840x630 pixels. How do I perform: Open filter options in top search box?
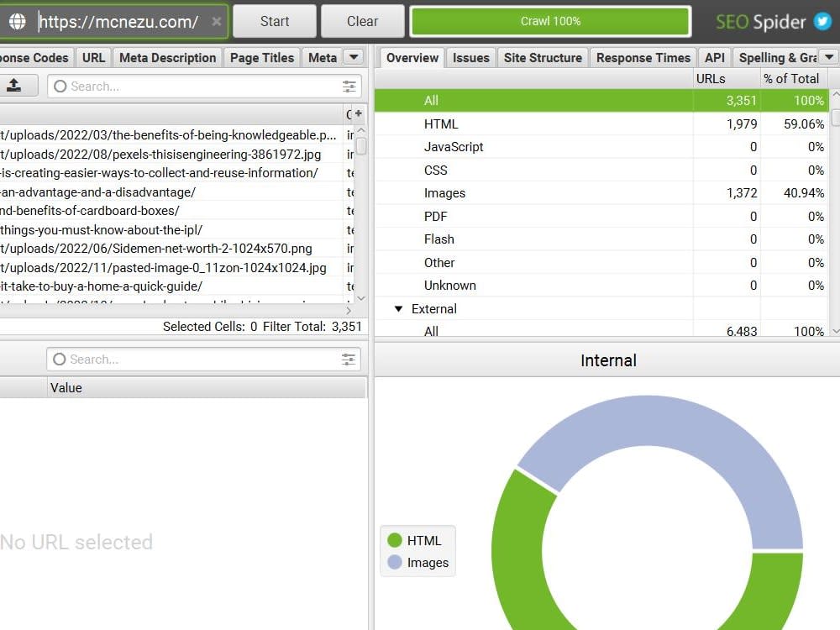pos(349,87)
